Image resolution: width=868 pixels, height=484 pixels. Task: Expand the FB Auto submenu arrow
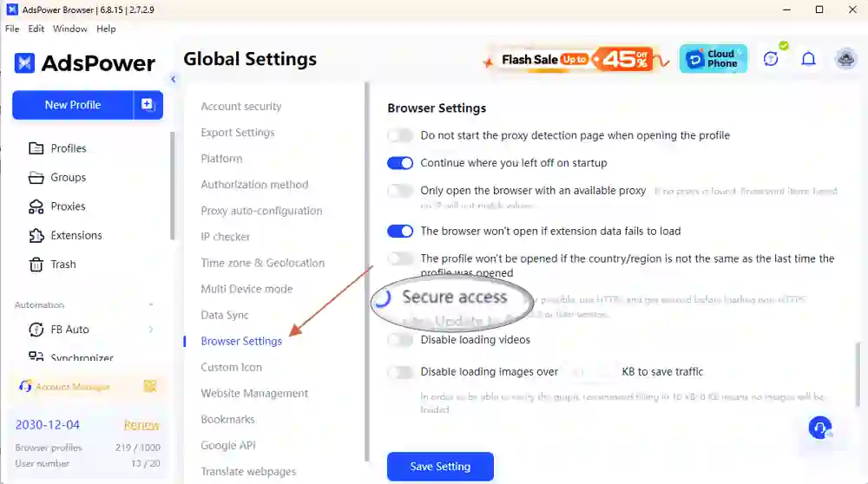tap(151, 330)
